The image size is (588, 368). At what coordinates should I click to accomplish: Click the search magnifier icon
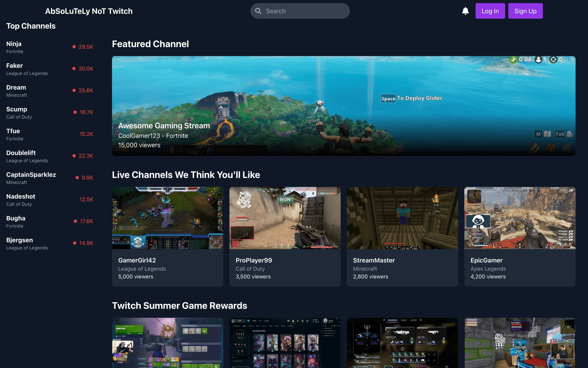(x=258, y=11)
